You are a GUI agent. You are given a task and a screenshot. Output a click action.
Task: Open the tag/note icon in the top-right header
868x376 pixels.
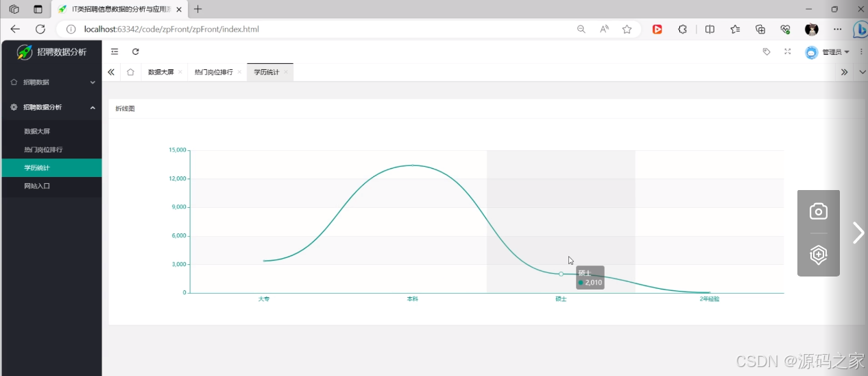tap(767, 51)
